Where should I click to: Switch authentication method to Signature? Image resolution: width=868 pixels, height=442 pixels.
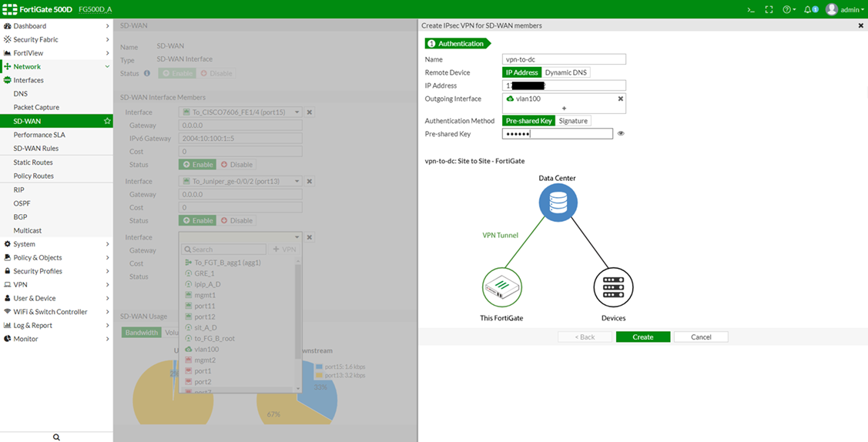[x=573, y=121]
